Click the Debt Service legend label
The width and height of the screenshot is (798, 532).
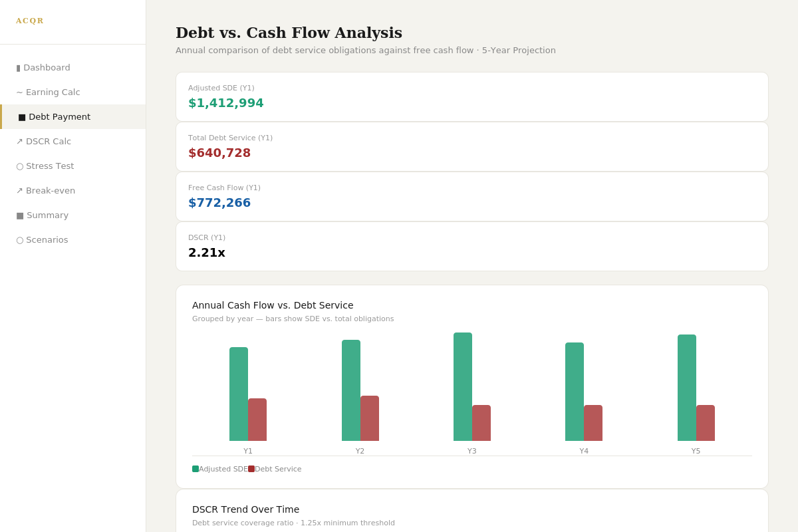278,469
